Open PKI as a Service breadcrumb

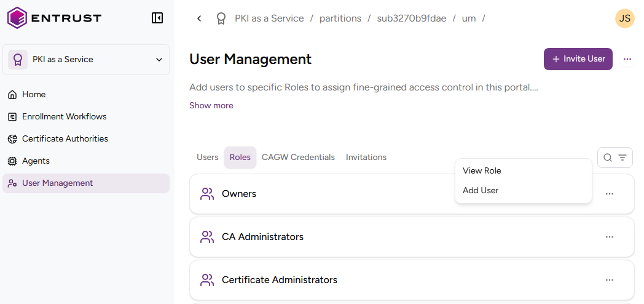coord(269,18)
